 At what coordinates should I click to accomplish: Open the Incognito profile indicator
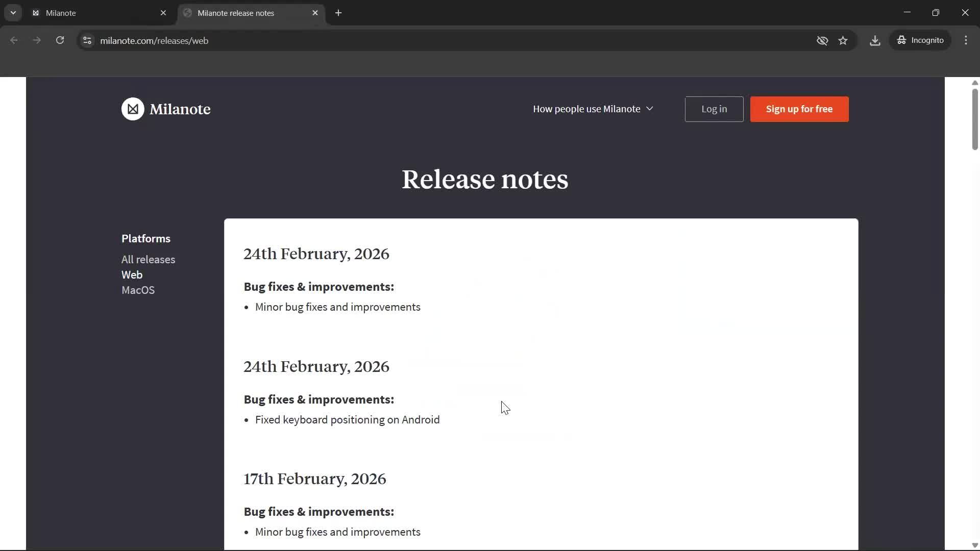point(920,40)
